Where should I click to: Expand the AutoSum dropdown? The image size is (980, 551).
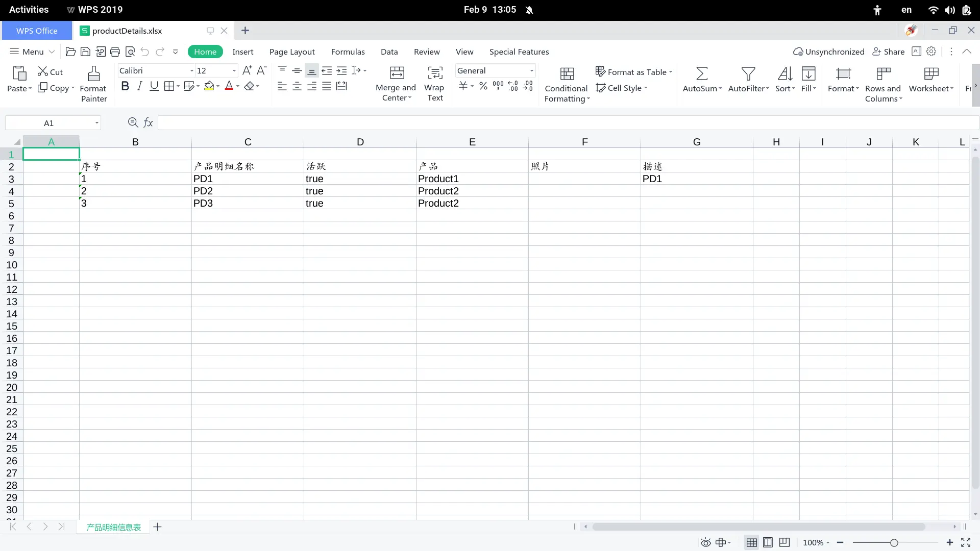click(720, 89)
